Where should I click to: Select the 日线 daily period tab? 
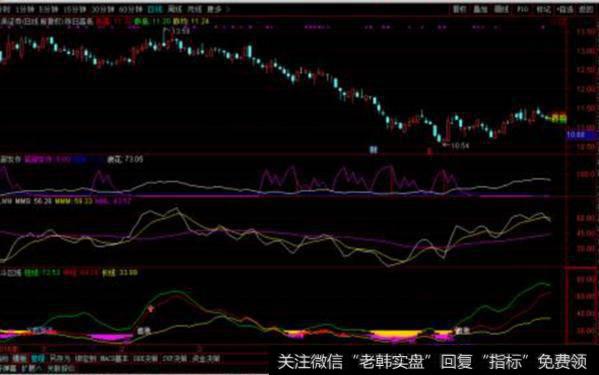pos(155,9)
